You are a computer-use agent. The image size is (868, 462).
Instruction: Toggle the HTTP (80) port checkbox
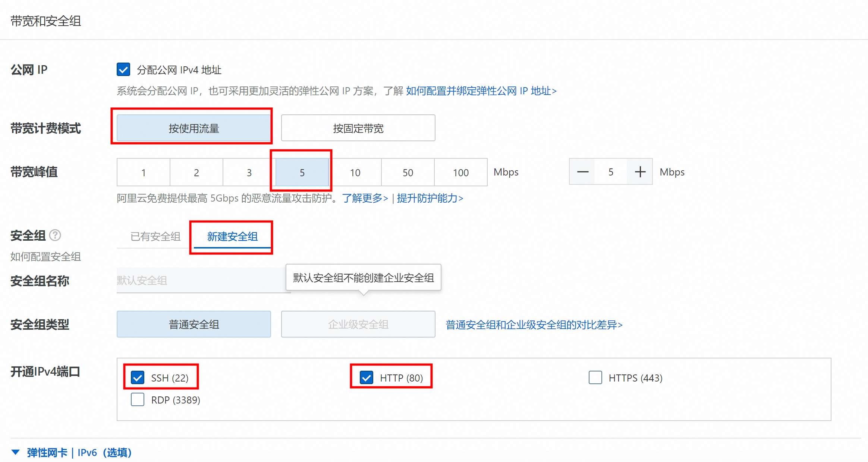tap(367, 378)
